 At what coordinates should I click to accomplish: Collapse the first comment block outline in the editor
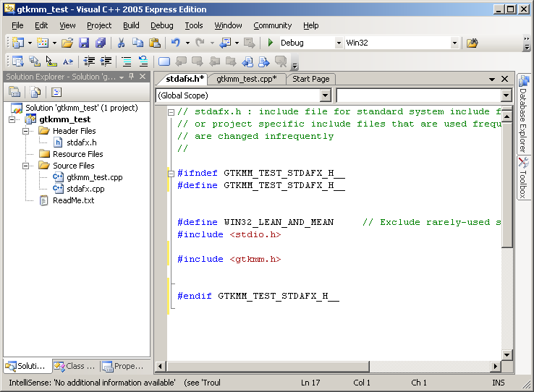[x=171, y=112]
